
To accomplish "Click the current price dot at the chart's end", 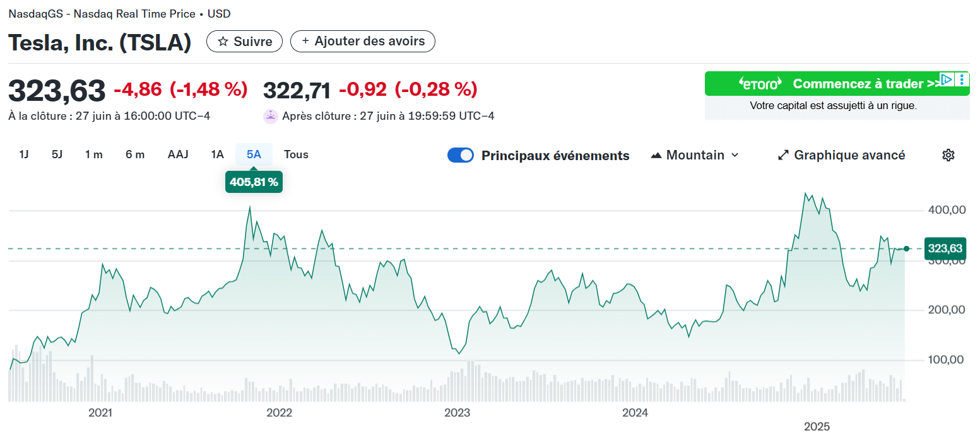I will pos(907,249).
